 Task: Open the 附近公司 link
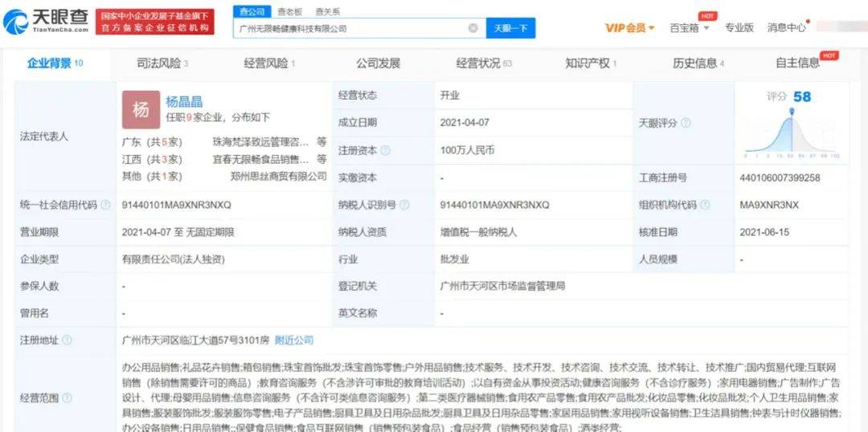click(294, 340)
